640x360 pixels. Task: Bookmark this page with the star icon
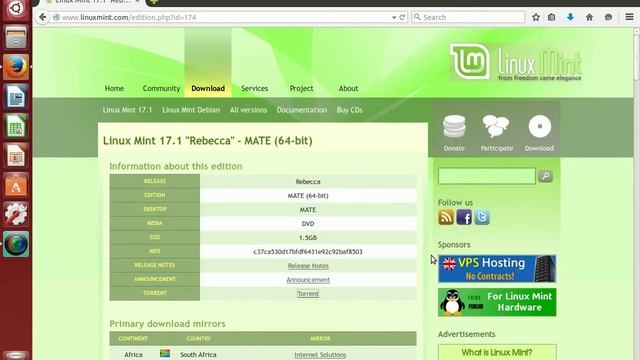click(x=536, y=17)
